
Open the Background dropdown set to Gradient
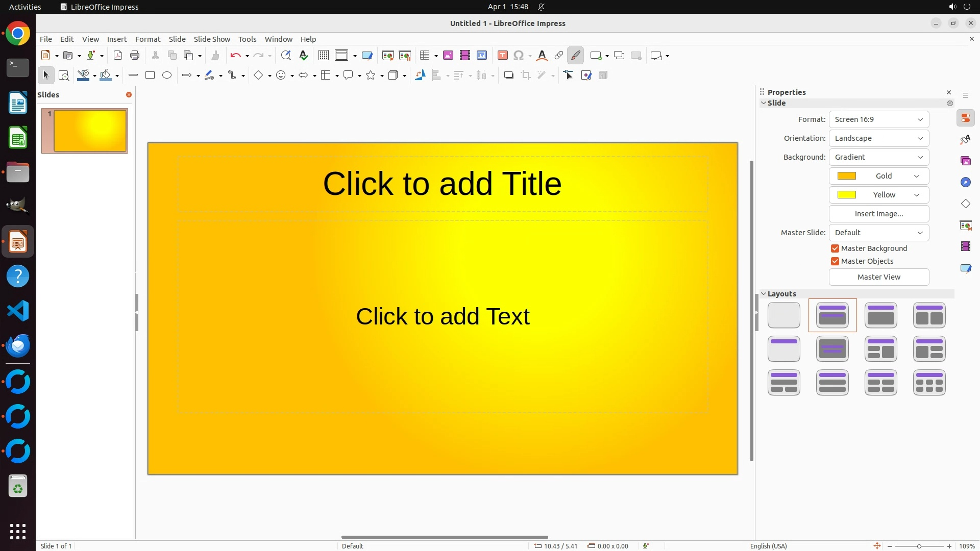(x=878, y=157)
